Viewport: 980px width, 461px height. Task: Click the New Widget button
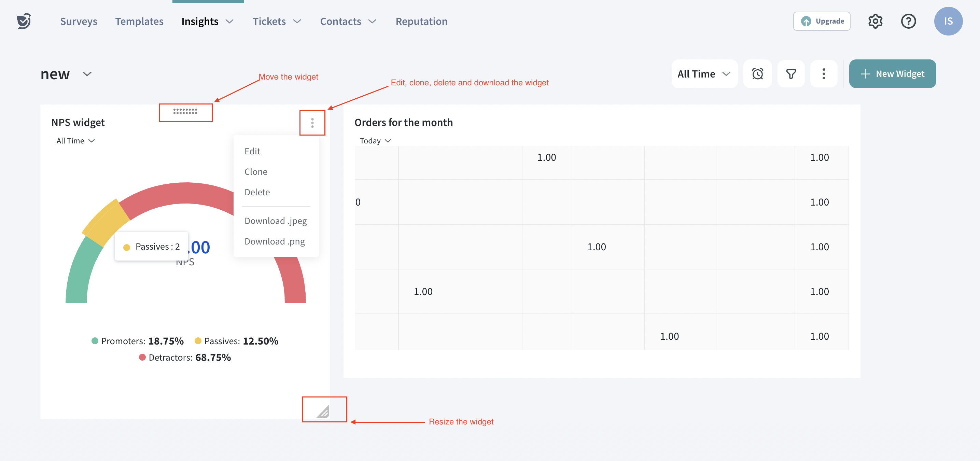(x=892, y=74)
